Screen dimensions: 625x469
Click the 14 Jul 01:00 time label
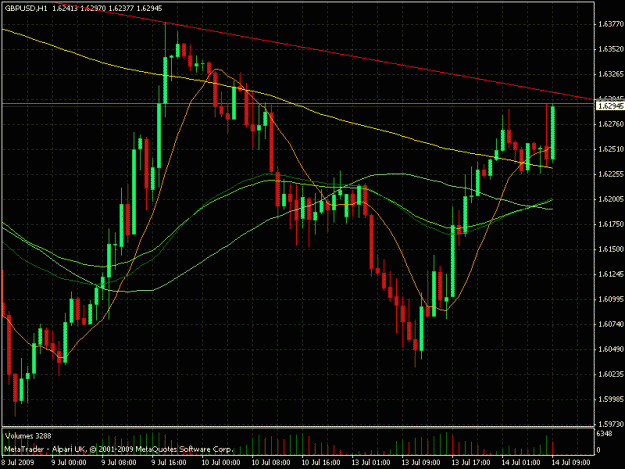[x=521, y=463]
